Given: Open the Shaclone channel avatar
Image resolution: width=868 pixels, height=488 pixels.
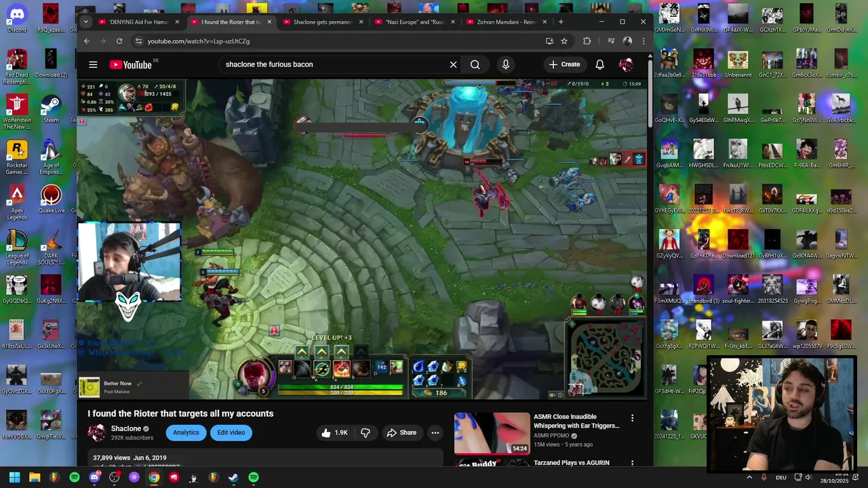Looking at the screenshot, I should tap(96, 432).
